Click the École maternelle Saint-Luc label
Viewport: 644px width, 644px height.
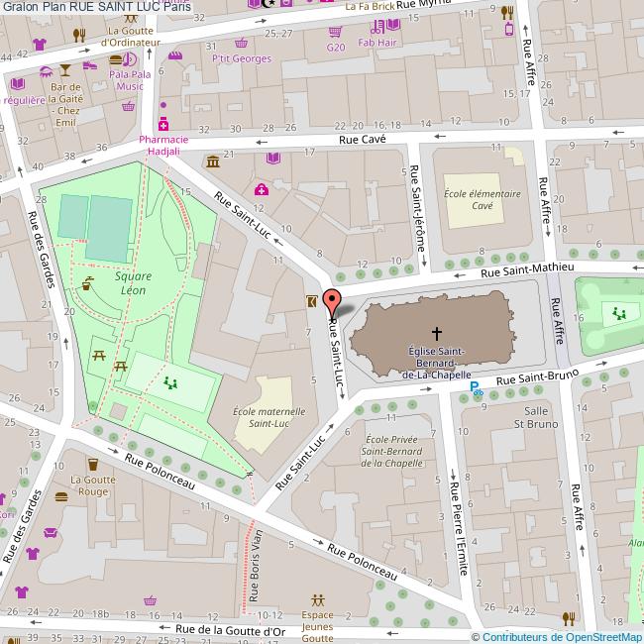[268, 417]
